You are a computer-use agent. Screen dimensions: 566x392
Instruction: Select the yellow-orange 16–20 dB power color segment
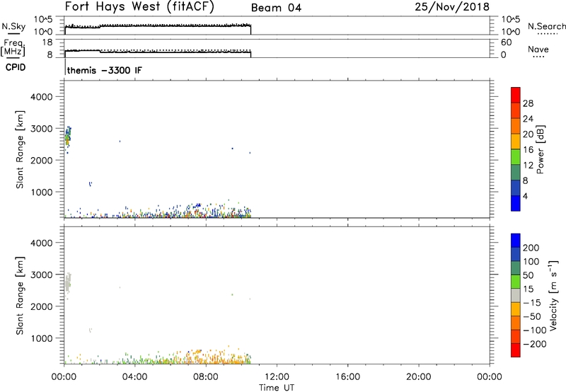point(516,142)
